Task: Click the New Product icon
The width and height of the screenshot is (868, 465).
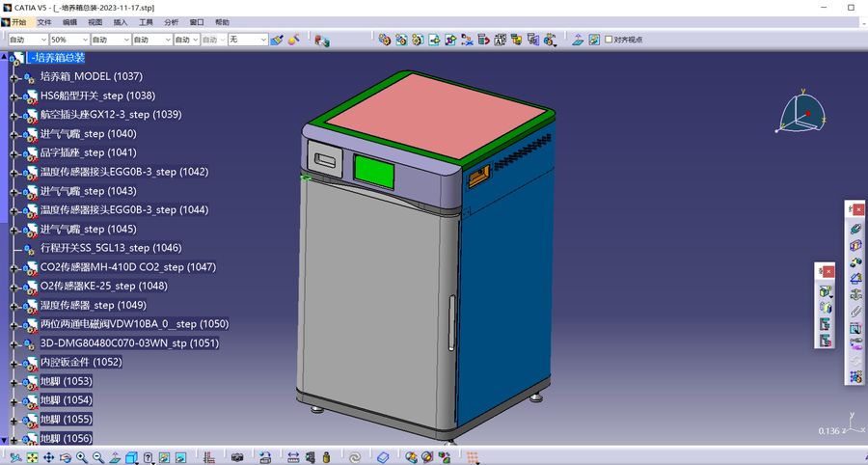Action: click(401, 40)
